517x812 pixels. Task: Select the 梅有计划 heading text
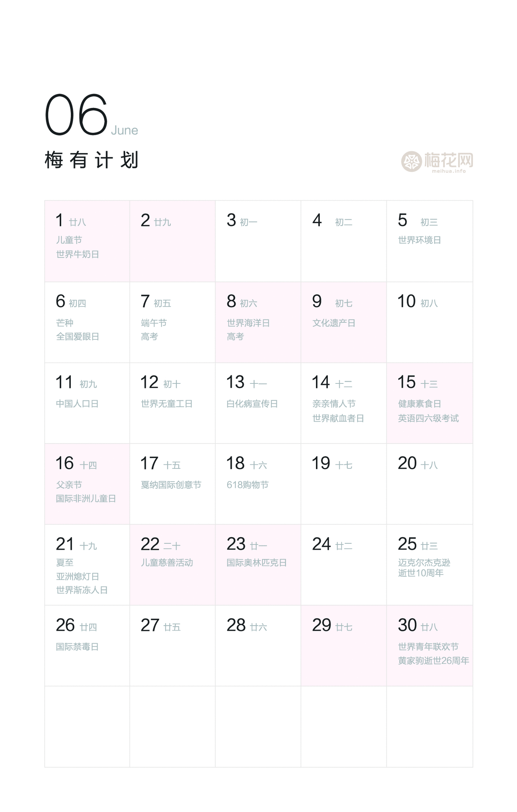pyautogui.click(x=91, y=160)
